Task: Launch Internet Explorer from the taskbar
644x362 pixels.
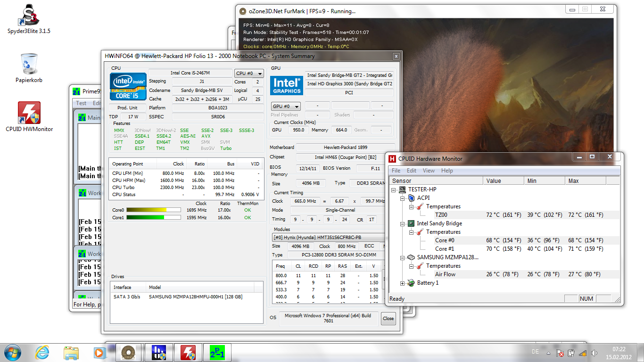Action: [42, 352]
